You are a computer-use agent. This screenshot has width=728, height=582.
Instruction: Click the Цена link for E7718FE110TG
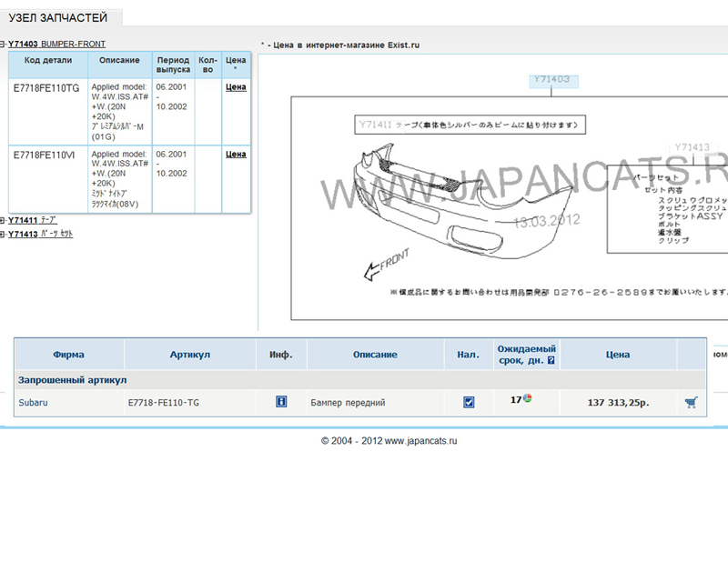coord(236,86)
